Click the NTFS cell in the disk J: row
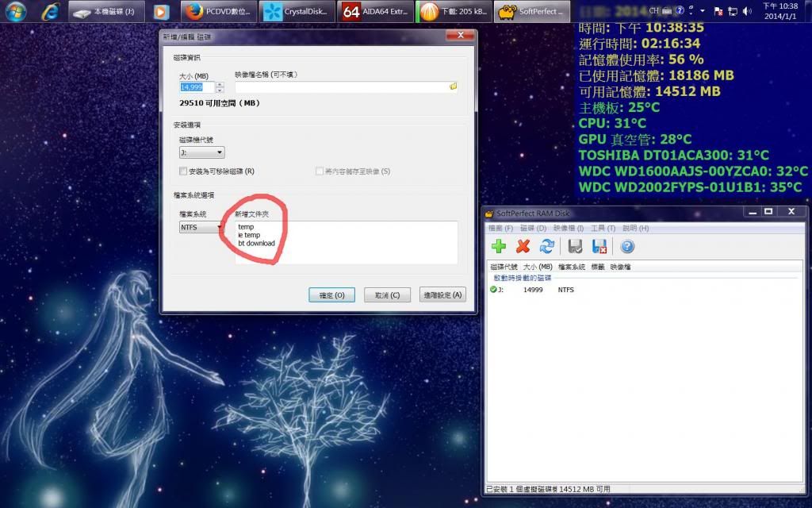This screenshot has height=508, width=812. click(566, 290)
